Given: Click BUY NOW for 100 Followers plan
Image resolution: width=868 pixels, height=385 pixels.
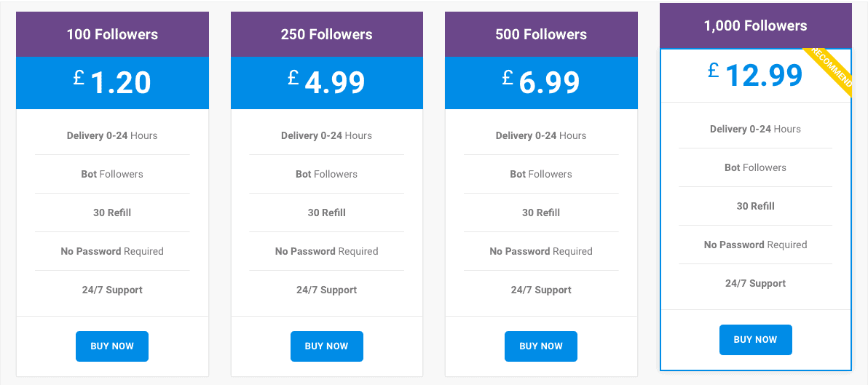Looking at the screenshot, I should [x=112, y=346].
